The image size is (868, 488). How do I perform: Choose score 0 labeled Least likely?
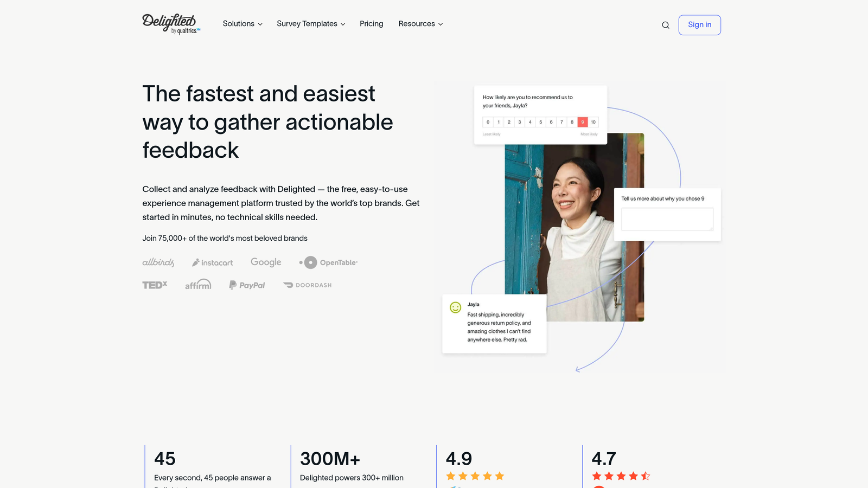487,122
